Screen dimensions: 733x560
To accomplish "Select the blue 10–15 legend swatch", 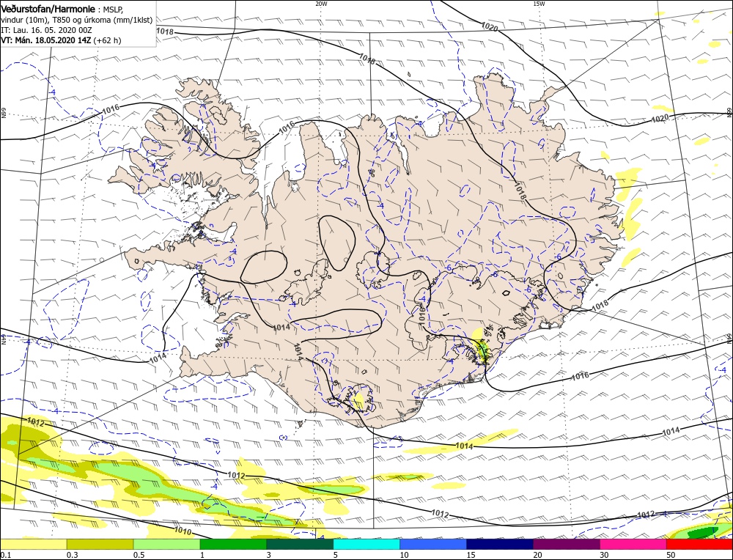I will point(433,544).
